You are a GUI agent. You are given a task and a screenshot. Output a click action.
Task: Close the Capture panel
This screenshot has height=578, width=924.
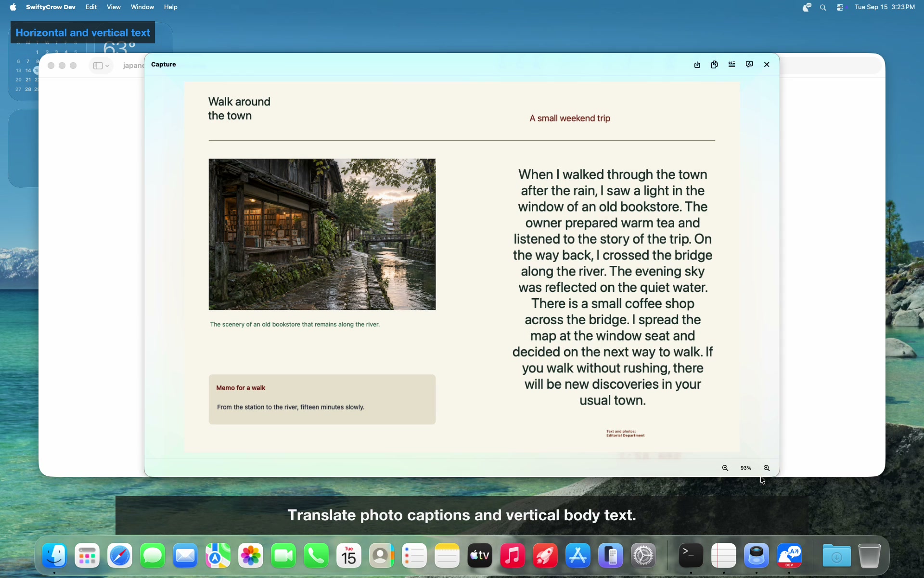coord(767,65)
